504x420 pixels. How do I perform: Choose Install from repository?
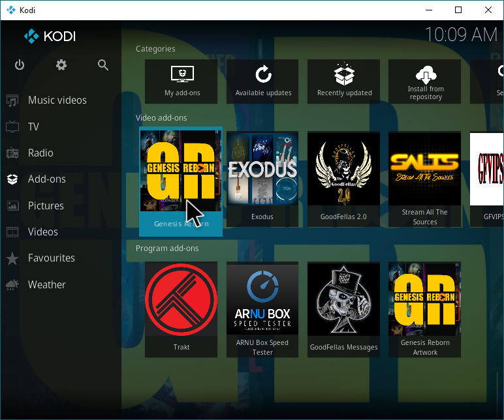424,82
